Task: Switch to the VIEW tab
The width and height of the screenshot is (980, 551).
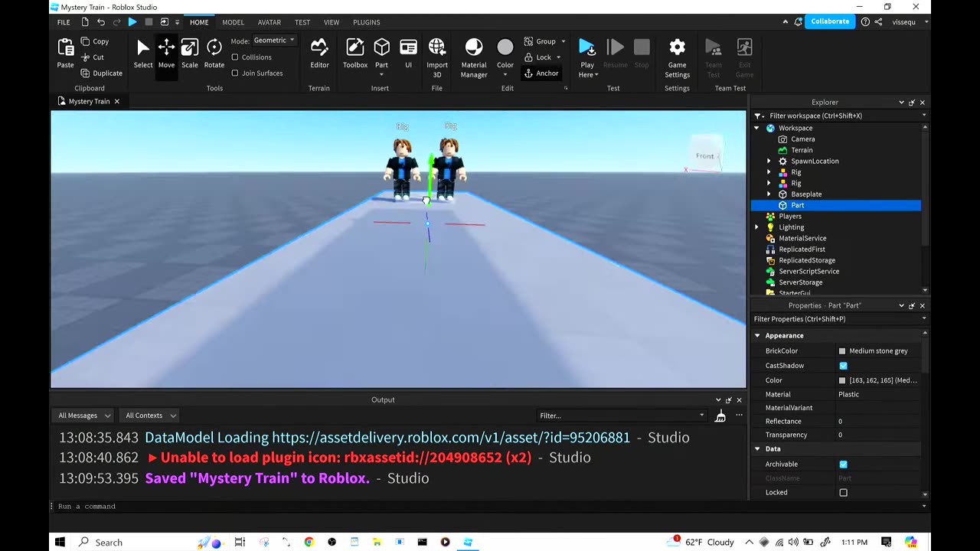Action: point(332,22)
